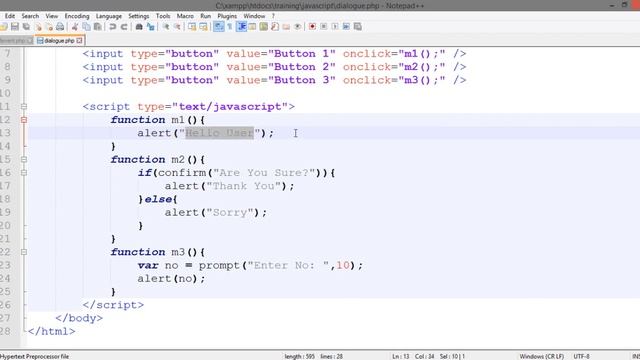
Task: Paste clipboard with the Paste toolbar icon
Action: pyautogui.click(x=98, y=27)
